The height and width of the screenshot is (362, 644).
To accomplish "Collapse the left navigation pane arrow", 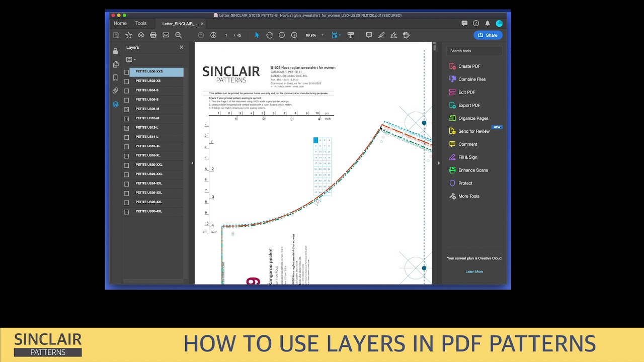I will [x=192, y=163].
